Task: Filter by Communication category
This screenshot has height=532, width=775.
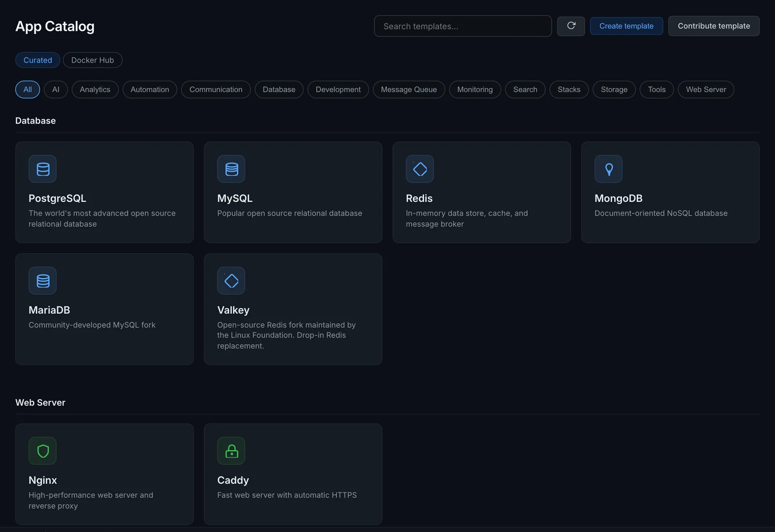Action: click(216, 90)
